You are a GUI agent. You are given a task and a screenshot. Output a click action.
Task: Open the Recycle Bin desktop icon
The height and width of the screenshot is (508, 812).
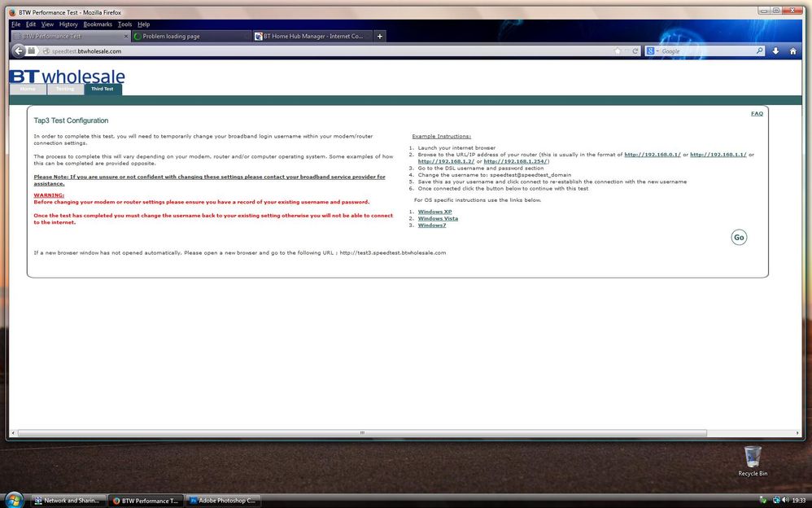click(753, 461)
